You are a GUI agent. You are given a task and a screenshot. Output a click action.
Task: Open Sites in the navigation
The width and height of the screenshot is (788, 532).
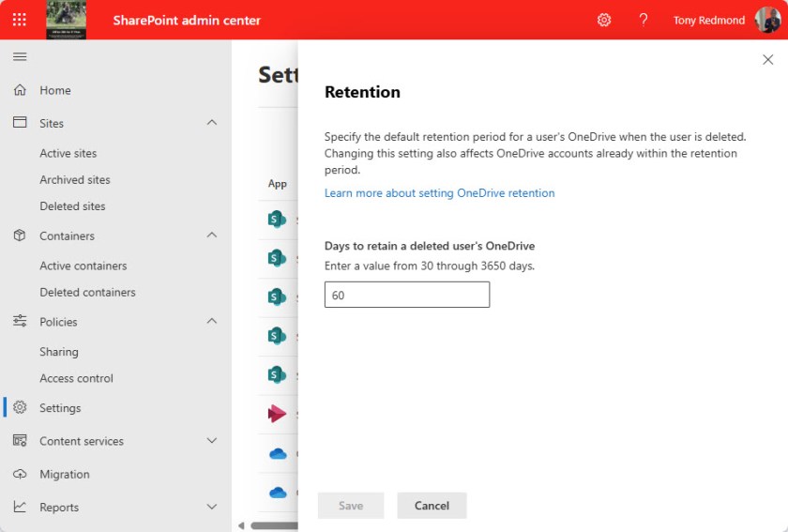(x=52, y=124)
